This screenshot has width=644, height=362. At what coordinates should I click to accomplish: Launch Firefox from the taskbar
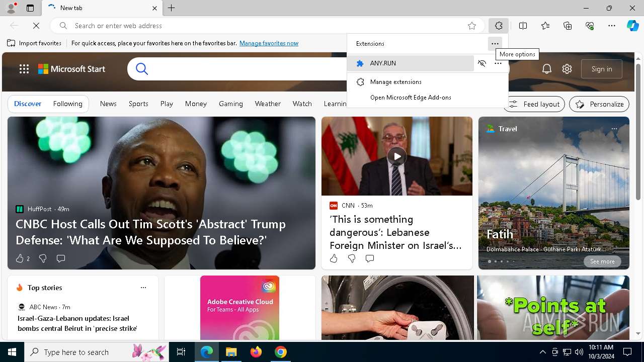256,352
